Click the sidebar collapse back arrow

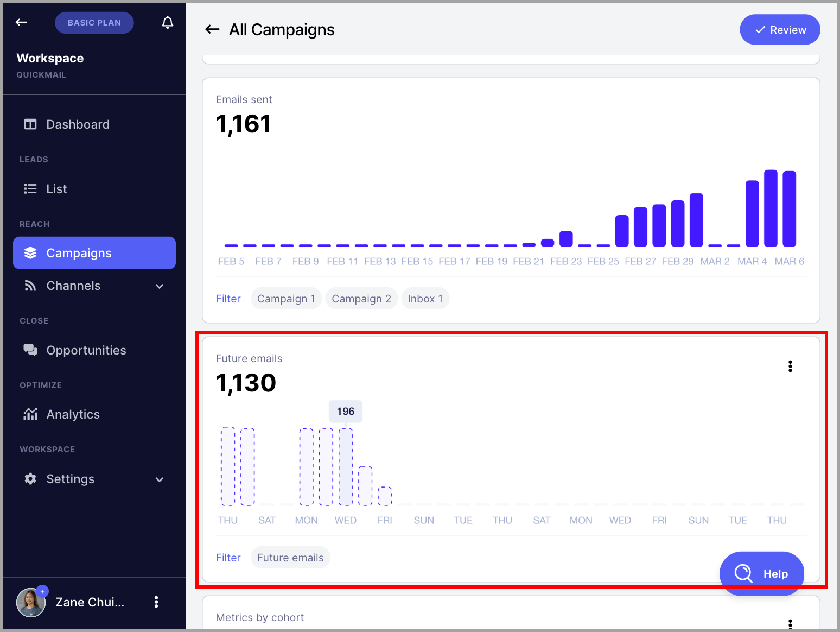click(x=21, y=22)
